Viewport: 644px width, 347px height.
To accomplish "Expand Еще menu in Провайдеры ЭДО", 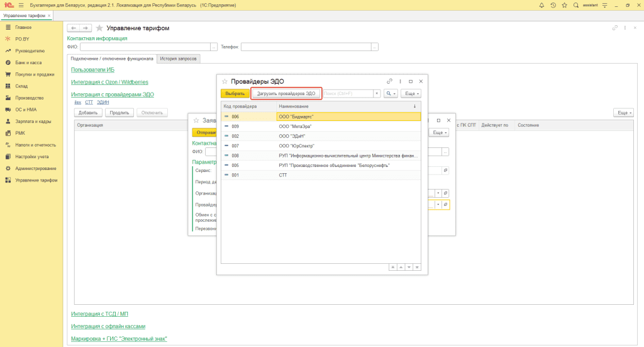I will (x=411, y=93).
